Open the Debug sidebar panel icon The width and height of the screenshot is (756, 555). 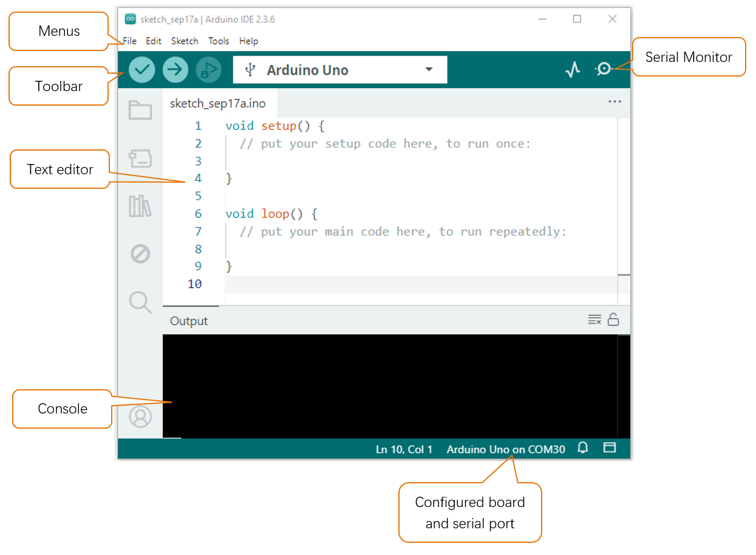click(x=140, y=253)
